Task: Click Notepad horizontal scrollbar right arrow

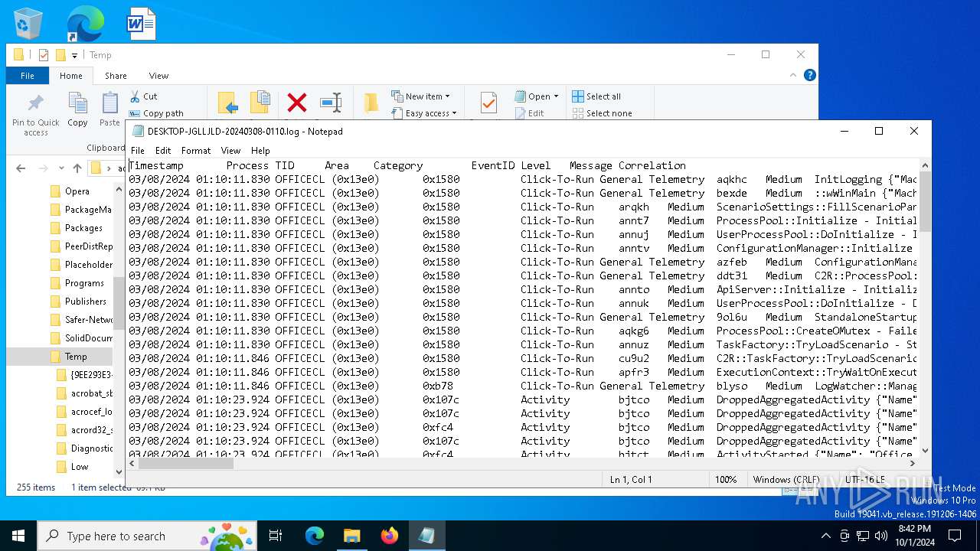Action: point(912,463)
